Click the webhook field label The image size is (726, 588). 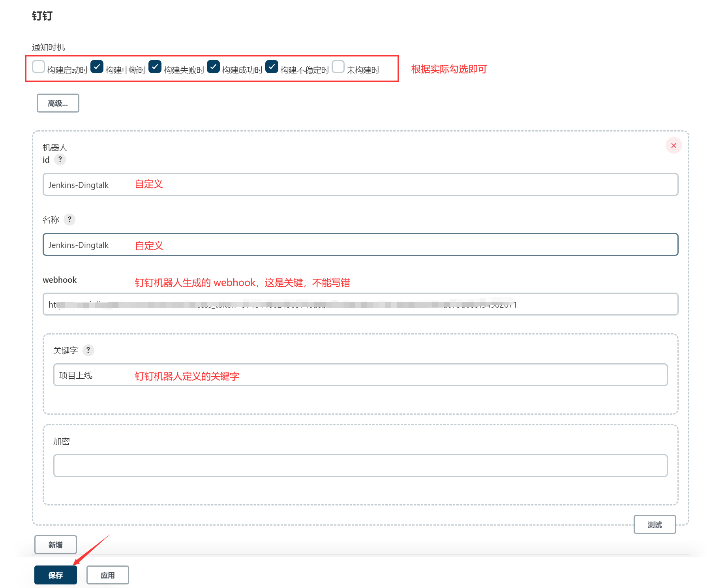pyautogui.click(x=60, y=280)
